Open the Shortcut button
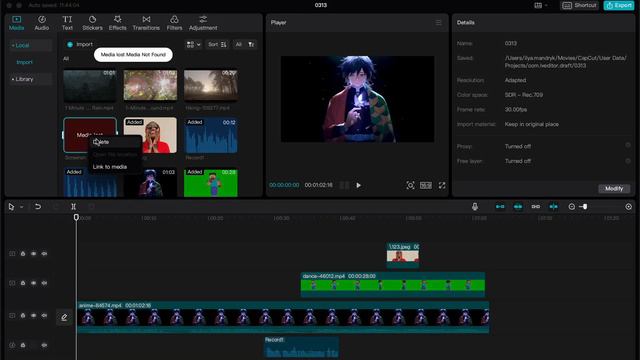The image size is (640, 360). [580, 5]
